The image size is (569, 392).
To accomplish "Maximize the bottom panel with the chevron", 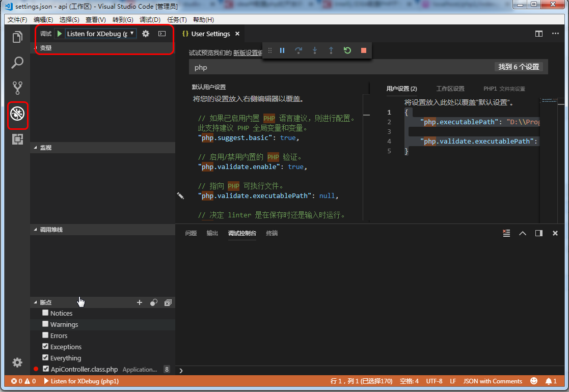I will [x=523, y=233].
